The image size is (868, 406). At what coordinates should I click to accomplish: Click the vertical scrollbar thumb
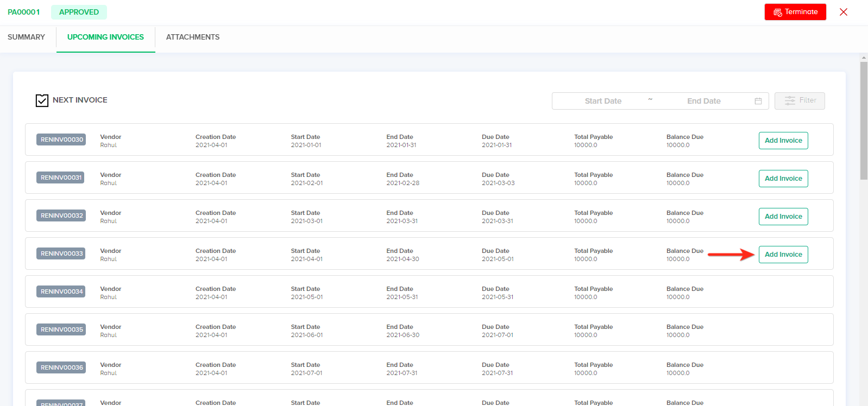point(864,120)
